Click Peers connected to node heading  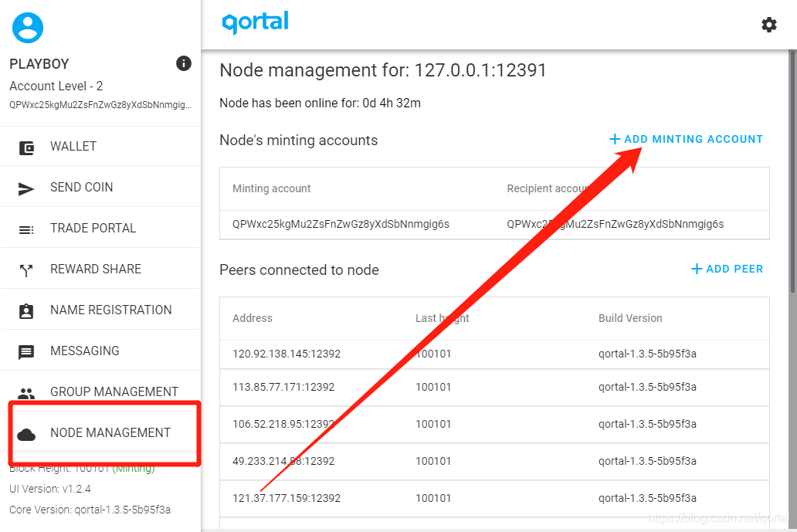point(299,269)
